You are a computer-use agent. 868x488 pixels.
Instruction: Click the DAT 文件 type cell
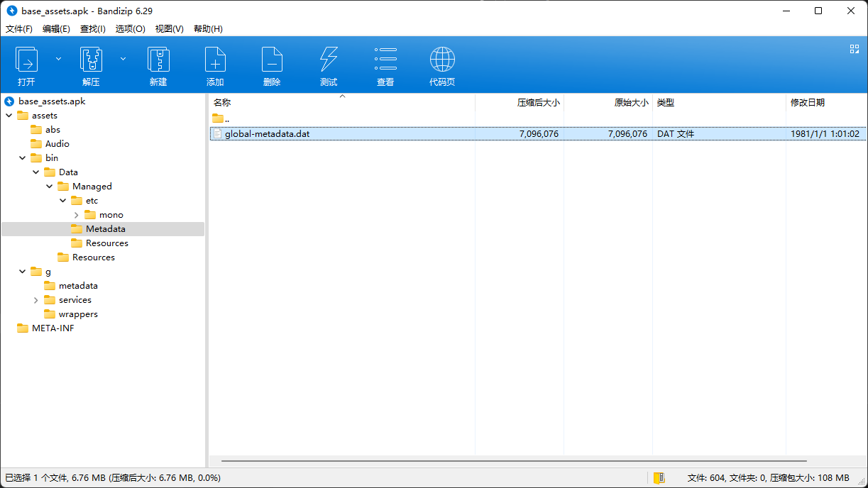point(676,133)
